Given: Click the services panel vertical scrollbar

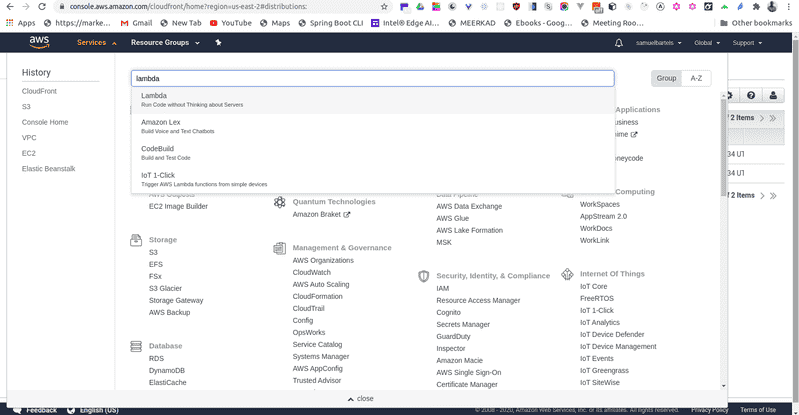Looking at the screenshot, I should coord(723,148).
